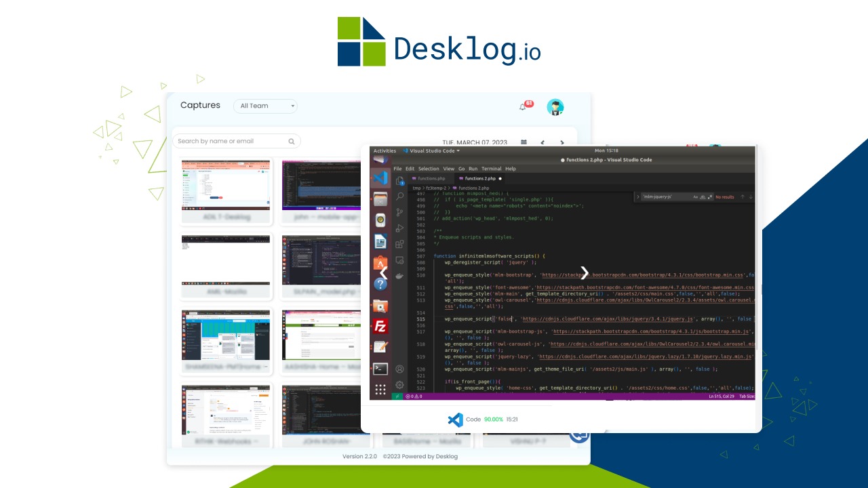Open the Accounts icon in VS Code

tap(399, 369)
